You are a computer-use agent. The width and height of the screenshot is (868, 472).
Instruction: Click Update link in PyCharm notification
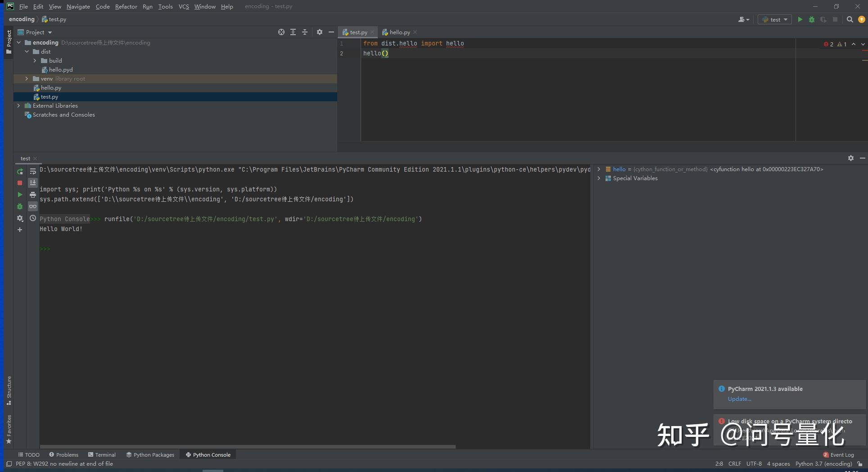(x=739, y=399)
